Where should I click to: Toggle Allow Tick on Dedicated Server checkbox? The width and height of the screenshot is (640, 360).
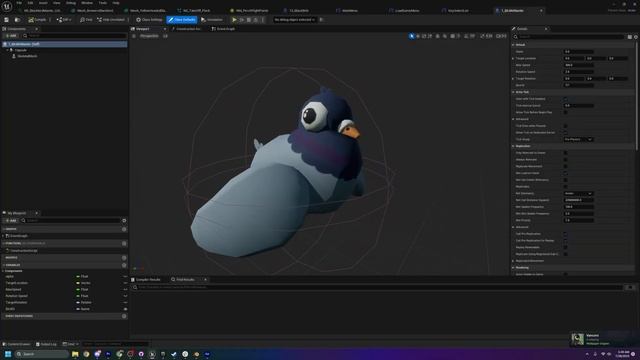[x=565, y=133]
